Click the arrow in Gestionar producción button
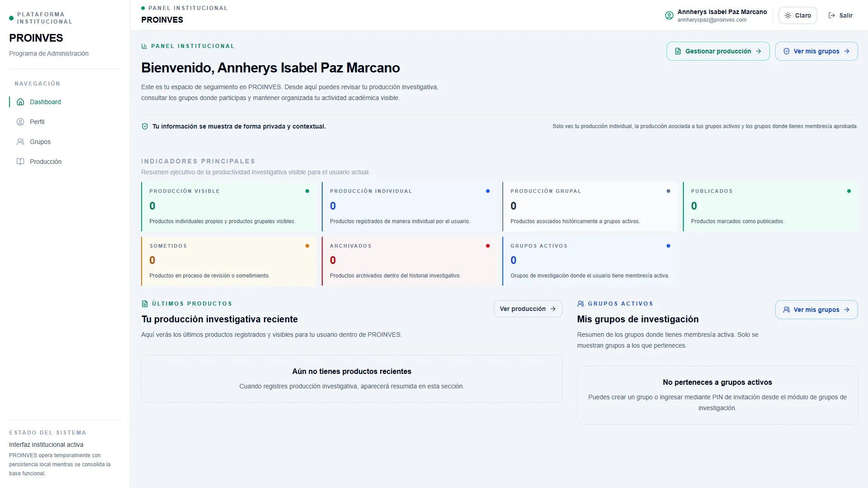The image size is (868, 488). (758, 51)
